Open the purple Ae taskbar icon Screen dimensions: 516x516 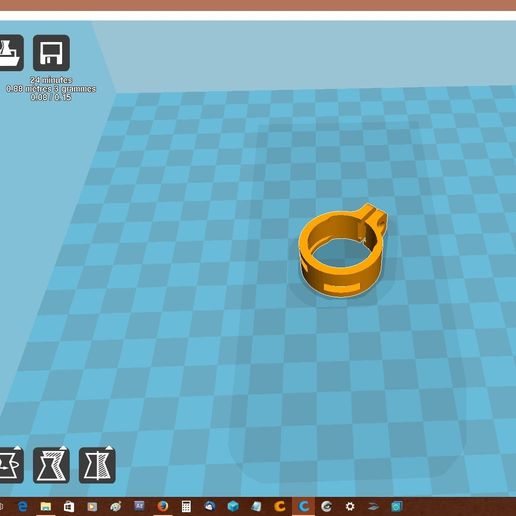139,506
